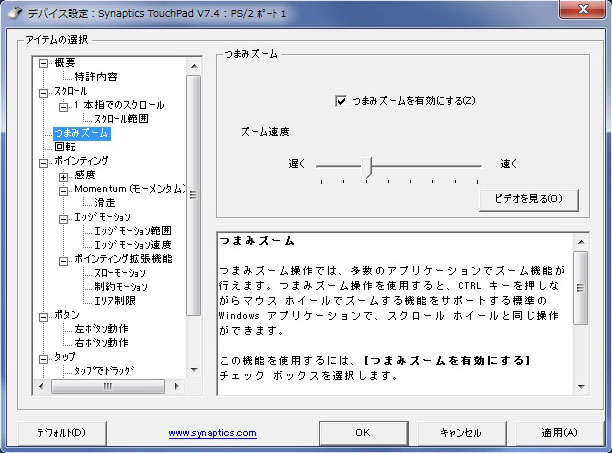Viewport: 612px width, 453px height.
Task: Expand the 感度 tree node
Action: click(x=63, y=177)
